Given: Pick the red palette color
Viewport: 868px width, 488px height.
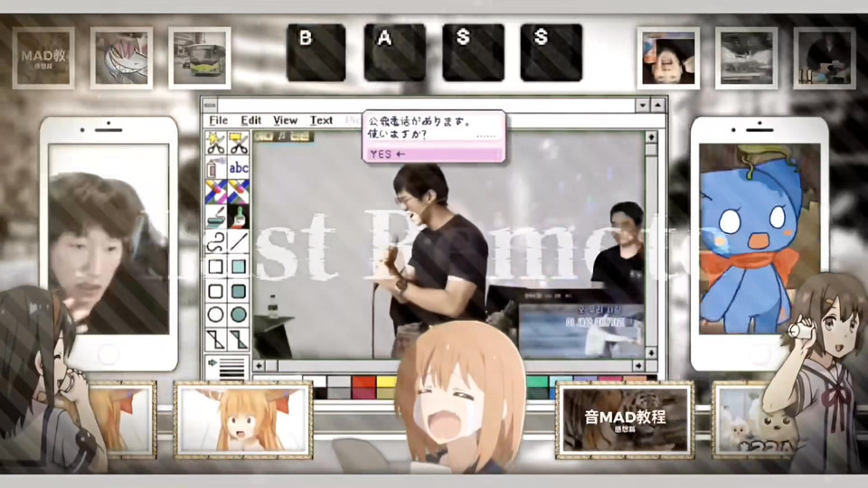Looking at the screenshot, I should click(363, 381).
